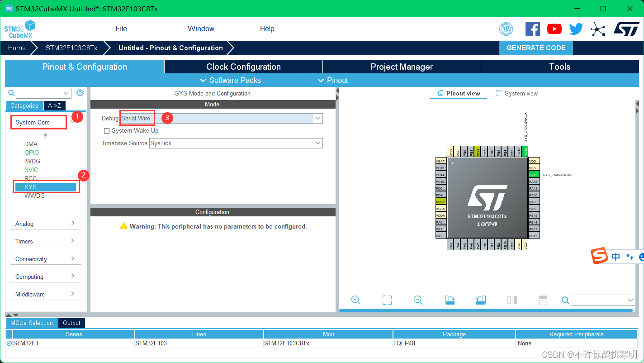644x363 pixels.
Task: Select WWDG in System Core list
Action: [34, 196]
